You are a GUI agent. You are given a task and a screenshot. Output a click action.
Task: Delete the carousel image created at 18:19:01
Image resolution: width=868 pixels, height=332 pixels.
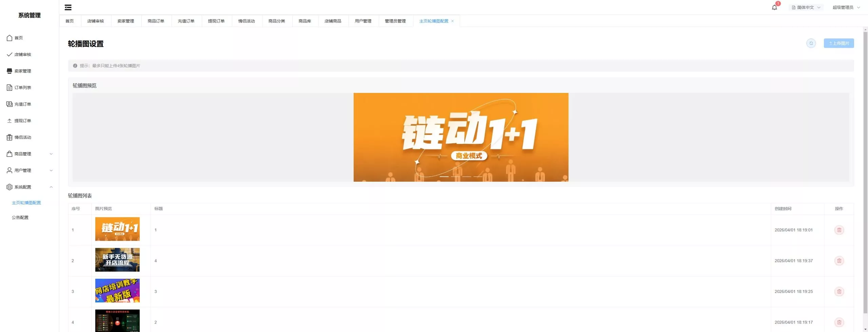click(x=839, y=230)
